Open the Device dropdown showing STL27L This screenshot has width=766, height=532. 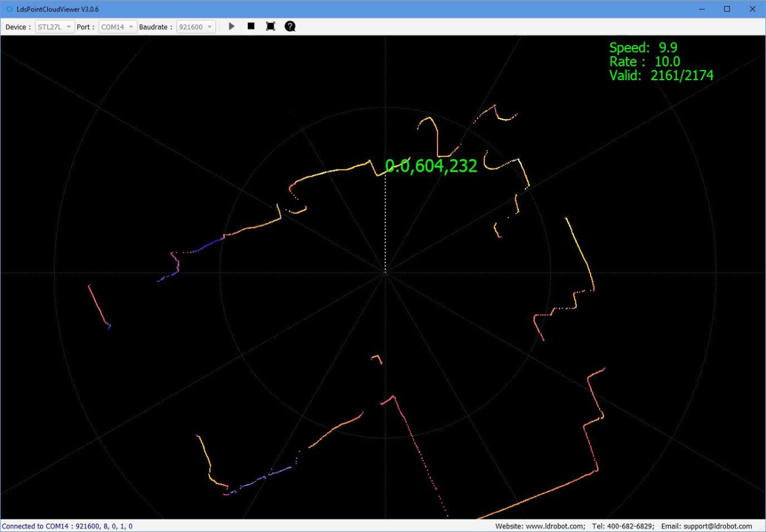point(55,27)
